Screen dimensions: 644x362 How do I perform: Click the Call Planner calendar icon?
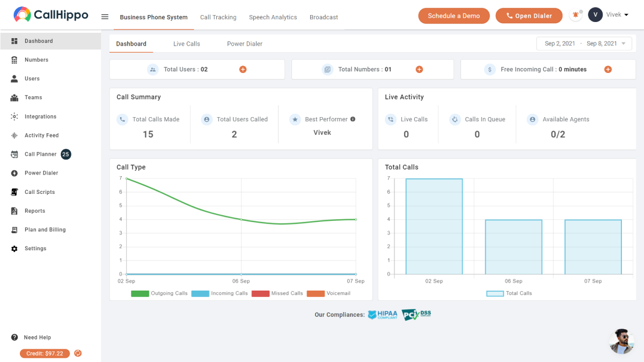(x=14, y=154)
